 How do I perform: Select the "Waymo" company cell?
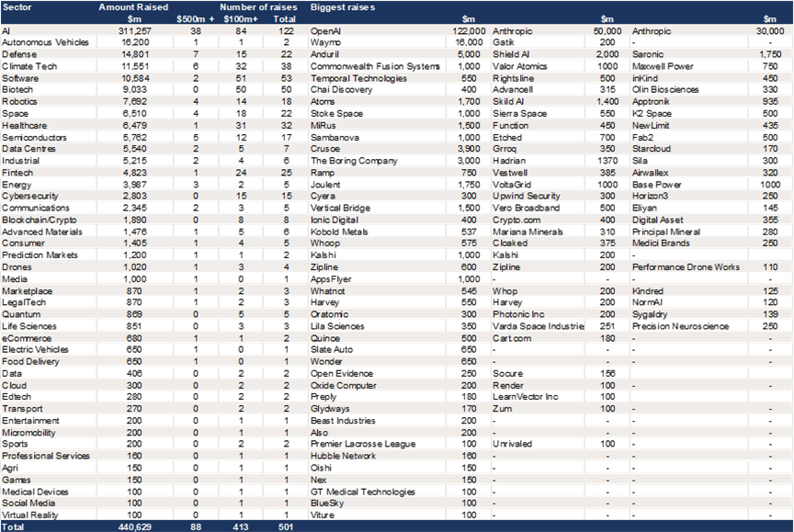coord(325,42)
